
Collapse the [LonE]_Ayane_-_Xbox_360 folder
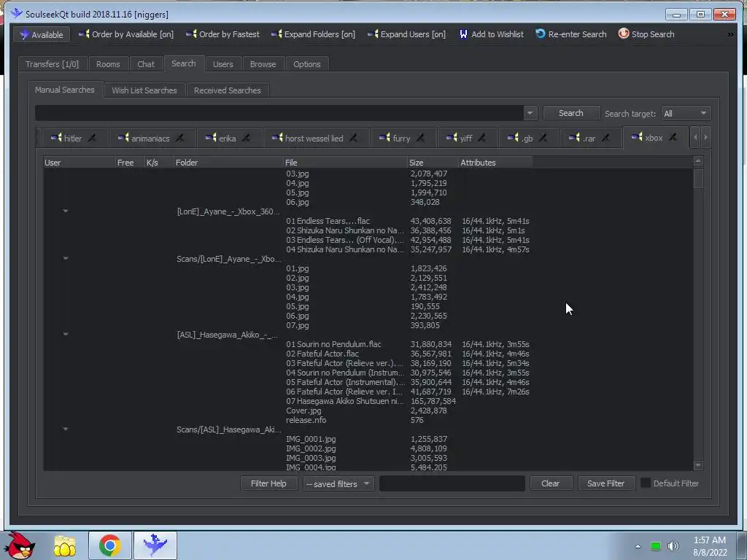(66, 211)
